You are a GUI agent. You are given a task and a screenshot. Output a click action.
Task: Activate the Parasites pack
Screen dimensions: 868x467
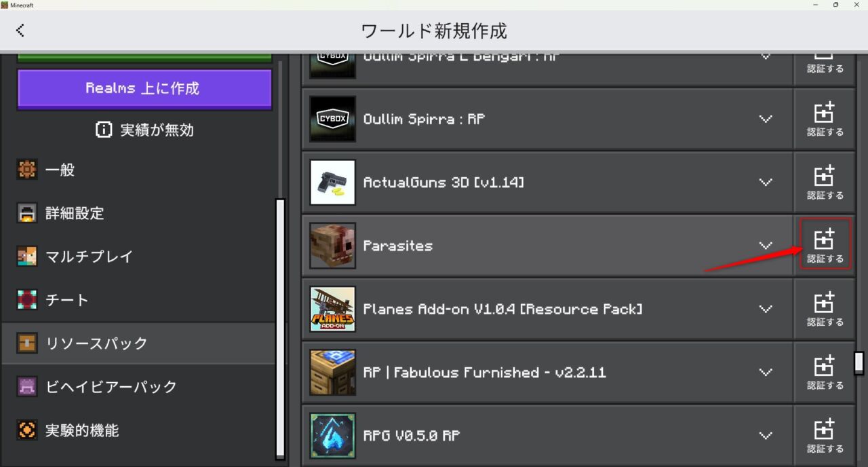point(825,246)
